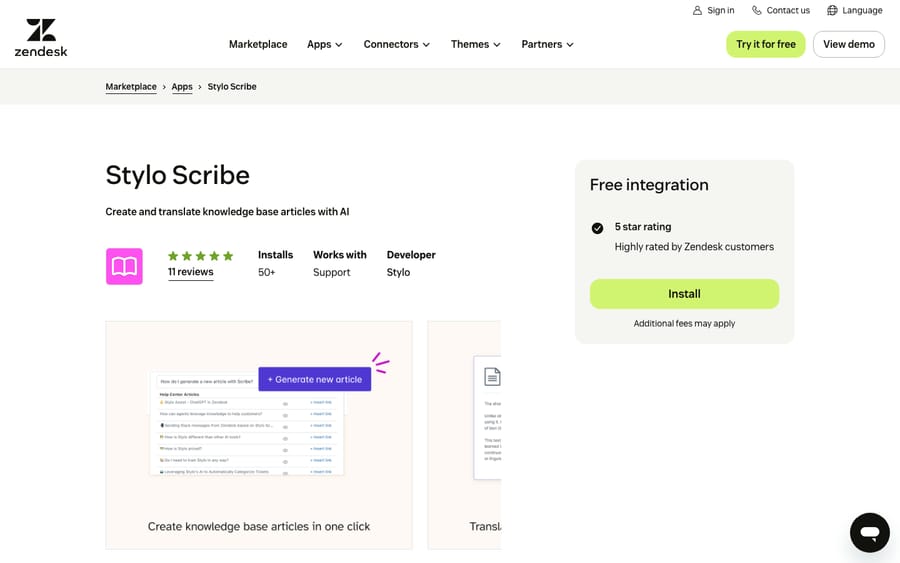Go to Marketplace in the breadcrumb
The image size is (900, 563).
pyautogui.click(x=131, y=87)
